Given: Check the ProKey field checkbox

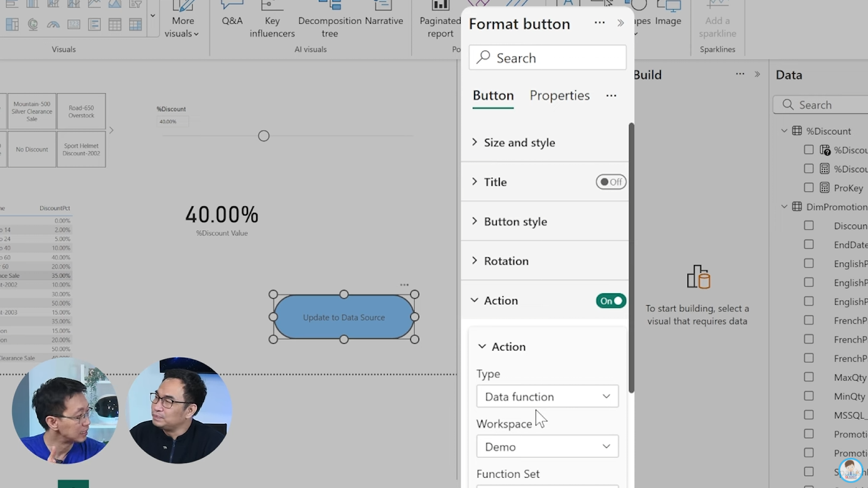Looking at the screenshot, I should pyautogui.click(x=809, y=187).
